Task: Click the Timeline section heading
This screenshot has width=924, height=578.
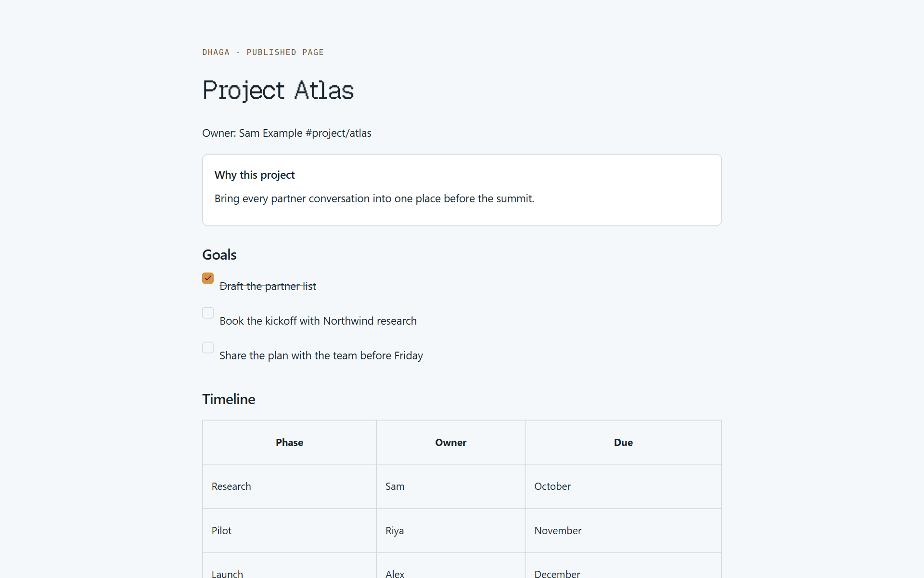Action: pos(229,399)
